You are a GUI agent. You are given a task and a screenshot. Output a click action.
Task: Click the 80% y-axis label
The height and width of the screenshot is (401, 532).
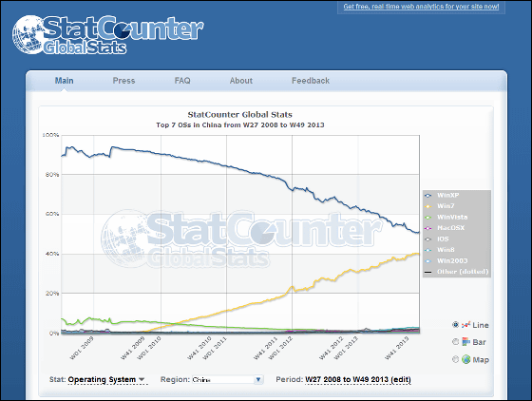pos(52,175)
